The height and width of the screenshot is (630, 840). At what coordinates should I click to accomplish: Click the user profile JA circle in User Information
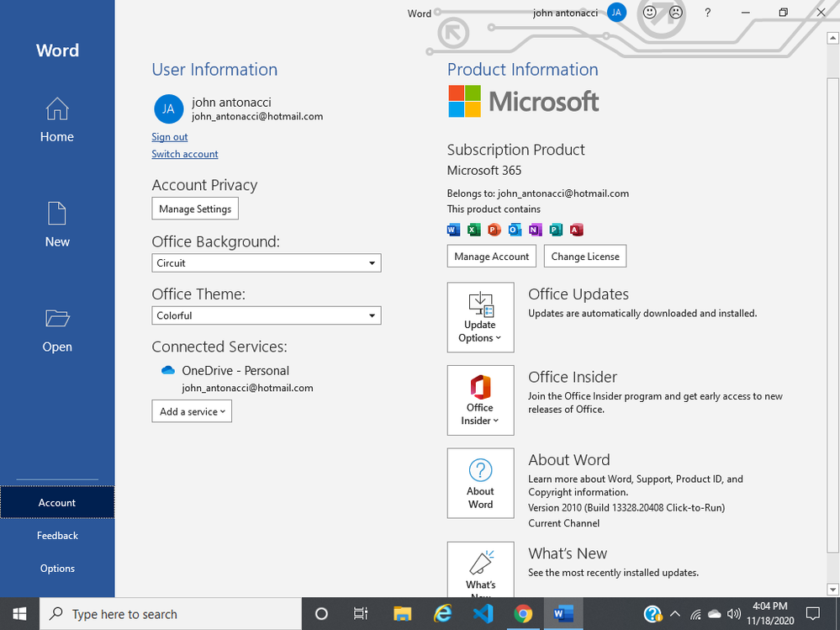tap(169, 109)
